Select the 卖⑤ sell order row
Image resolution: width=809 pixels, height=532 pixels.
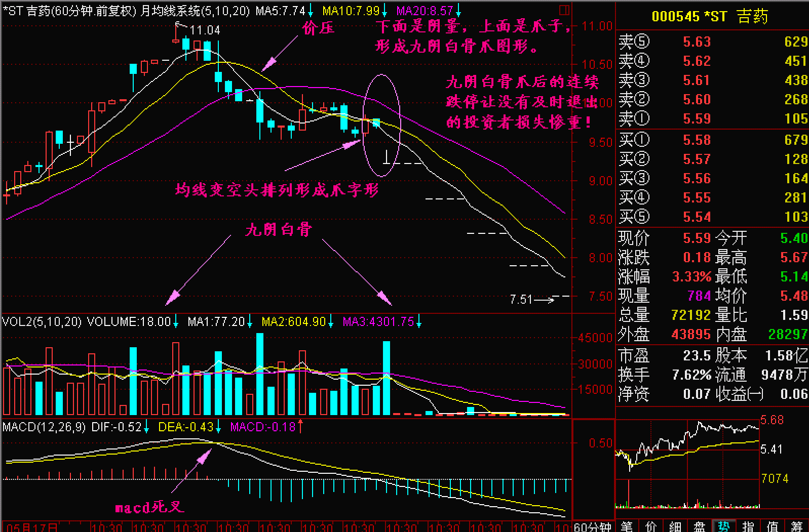pyautogui.click(x=712, y=42)
